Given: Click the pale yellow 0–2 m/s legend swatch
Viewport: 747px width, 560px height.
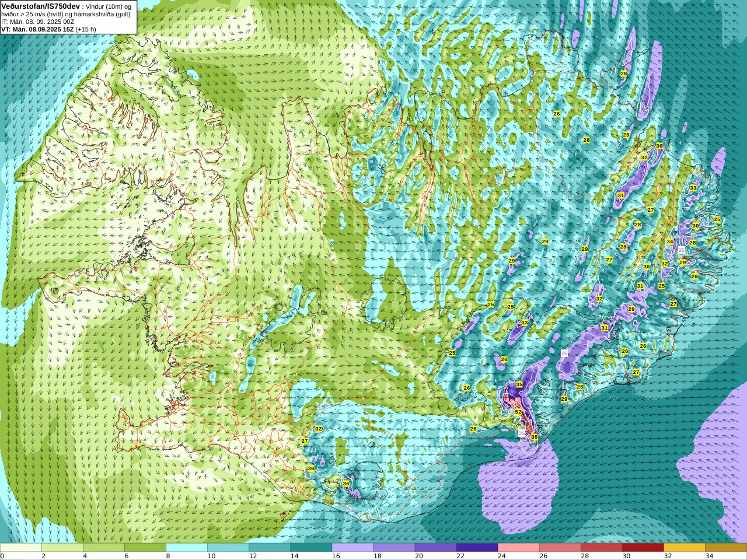Looking at the screenshot, I should pyautogui.click(x=21, y=548).
